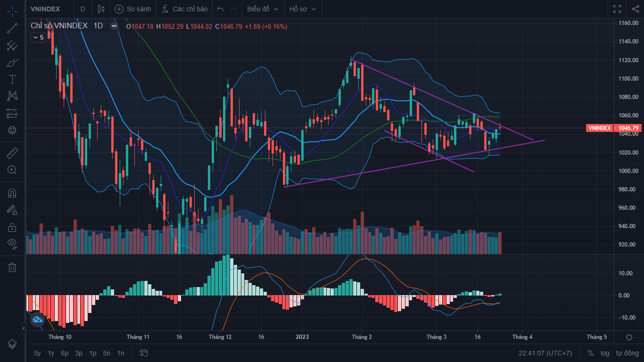The width and height of the screenshot is (644, 362).
Task: Share the chart using the share icon
Action: pos(635,9)
